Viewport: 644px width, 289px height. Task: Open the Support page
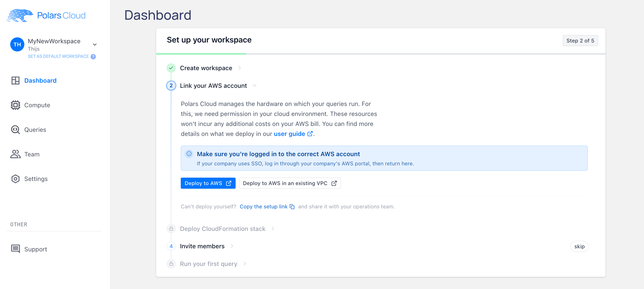36,249
